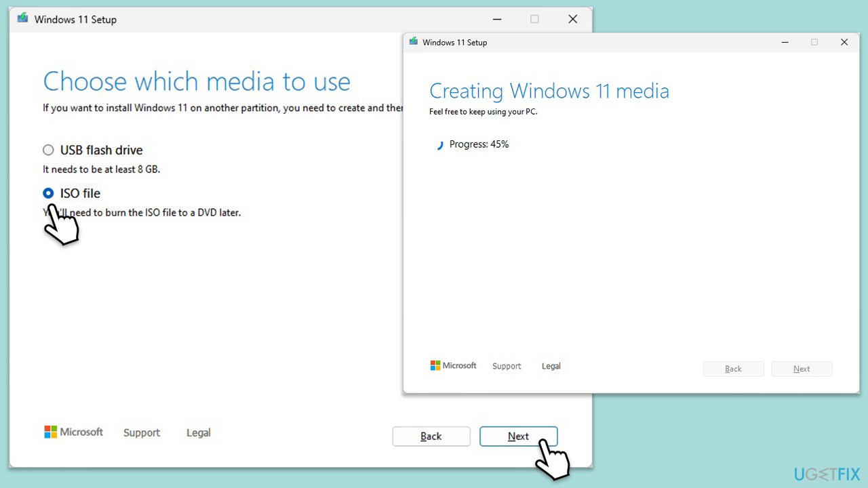Click 'Creating Windows 11 media' heading

click(x=549, y=91)
